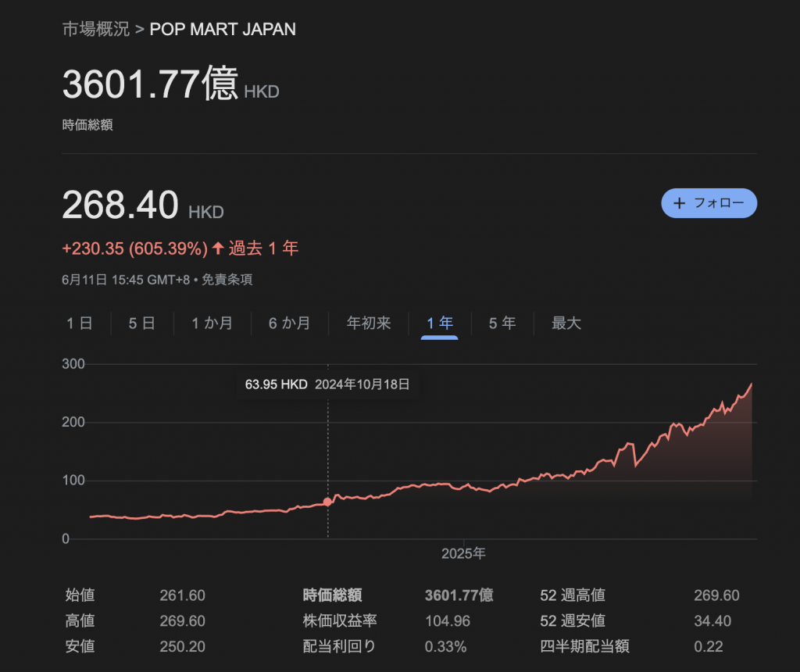Open the 免責条項 disclaimer link

pos(227,280)
